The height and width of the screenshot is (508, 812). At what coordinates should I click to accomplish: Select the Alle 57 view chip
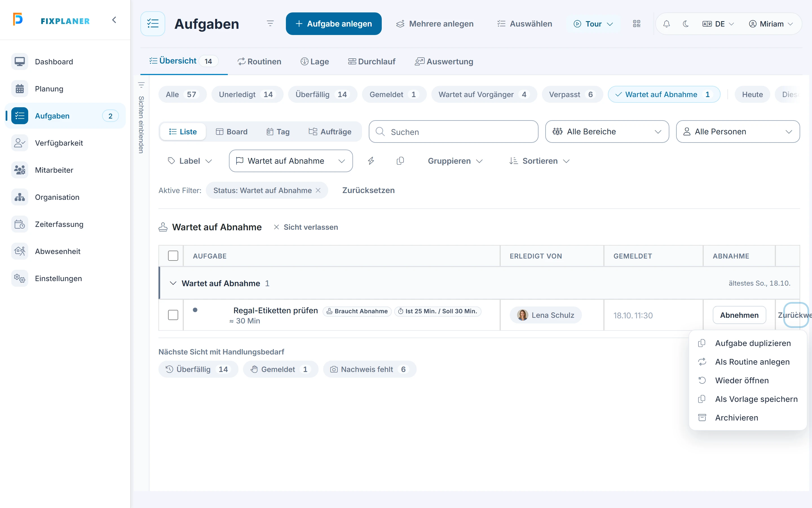[x=182, y=95]
